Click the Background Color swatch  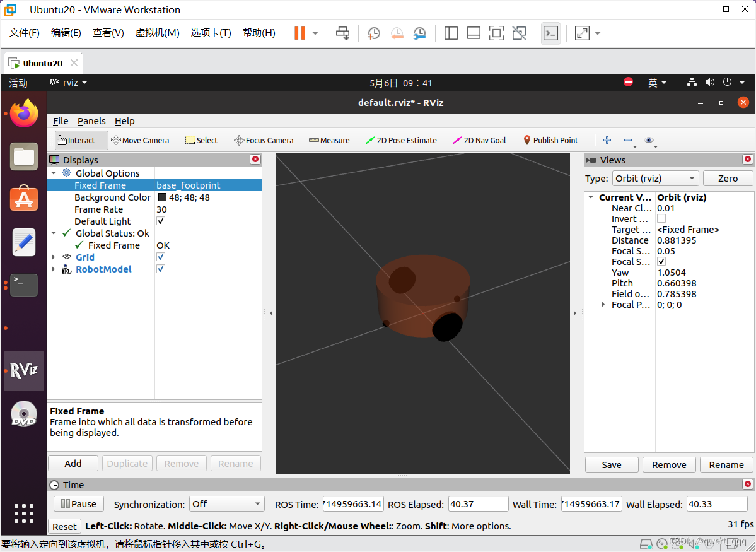pyautogui.click(x=162, y=197)
